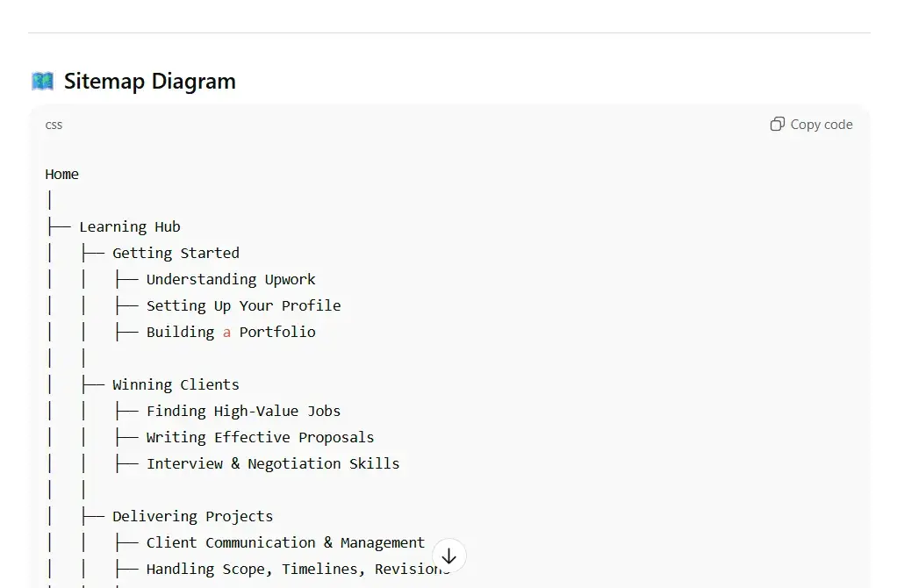Image resolution: width=897 pixels, height=588 pixels.
Task: Select the 'Delivering Projects' branch
Action: (x=192, y=516)
